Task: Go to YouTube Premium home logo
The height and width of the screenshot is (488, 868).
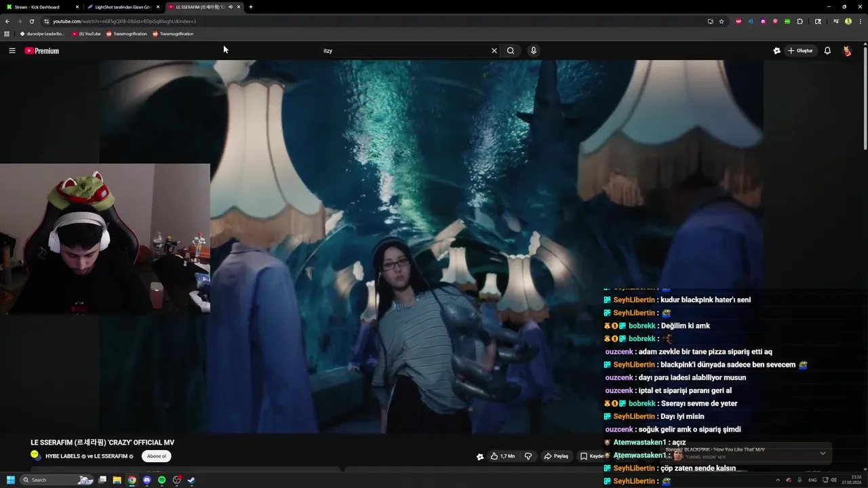Action: pos(42,51)
